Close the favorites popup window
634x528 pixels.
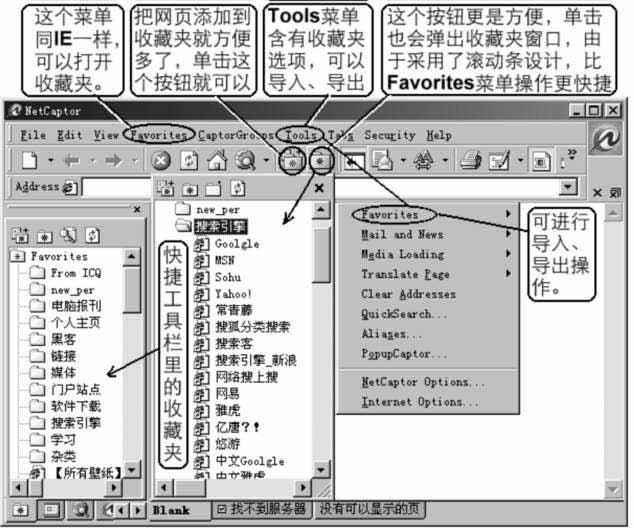[x=319, y=188]
